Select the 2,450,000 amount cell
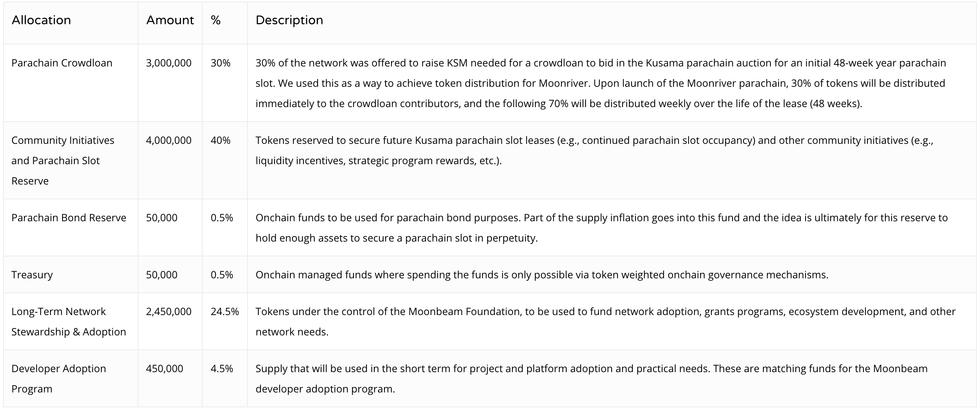 click(169, 312)
